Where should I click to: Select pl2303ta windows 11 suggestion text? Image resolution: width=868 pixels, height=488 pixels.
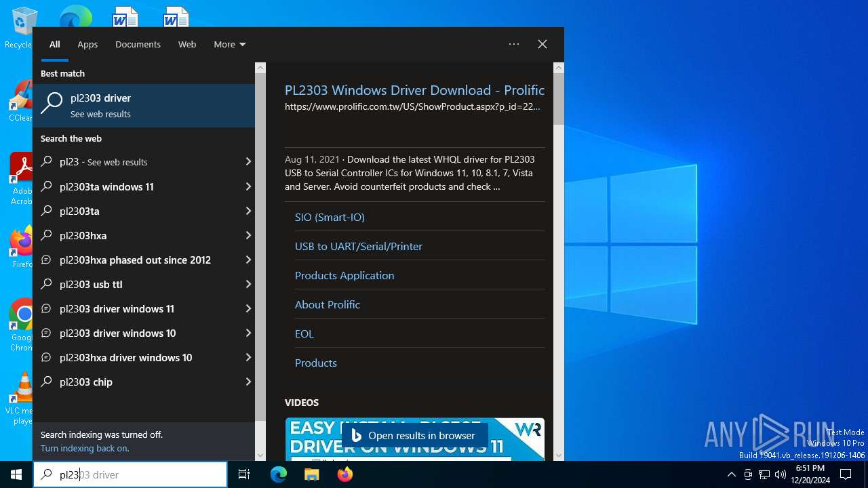(106, 186)
